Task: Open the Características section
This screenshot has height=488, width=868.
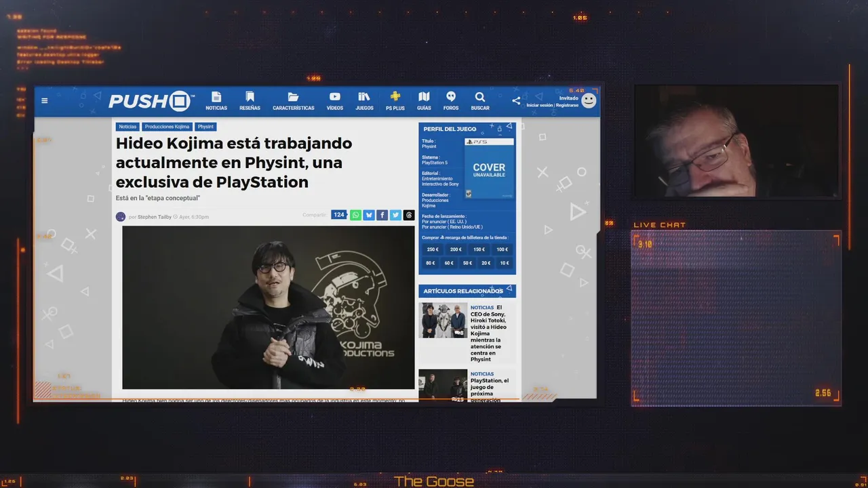Action: point(294,101)
